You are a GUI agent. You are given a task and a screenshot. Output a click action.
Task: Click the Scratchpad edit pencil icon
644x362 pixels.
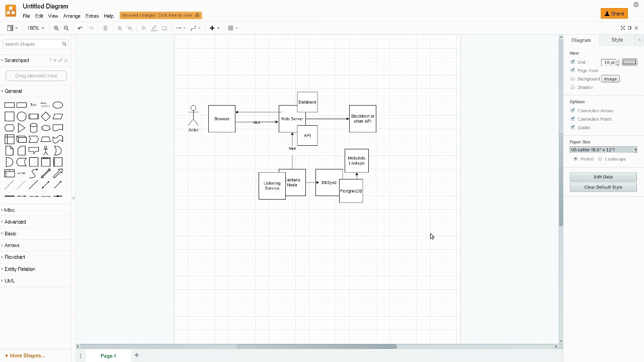point(60,60)
